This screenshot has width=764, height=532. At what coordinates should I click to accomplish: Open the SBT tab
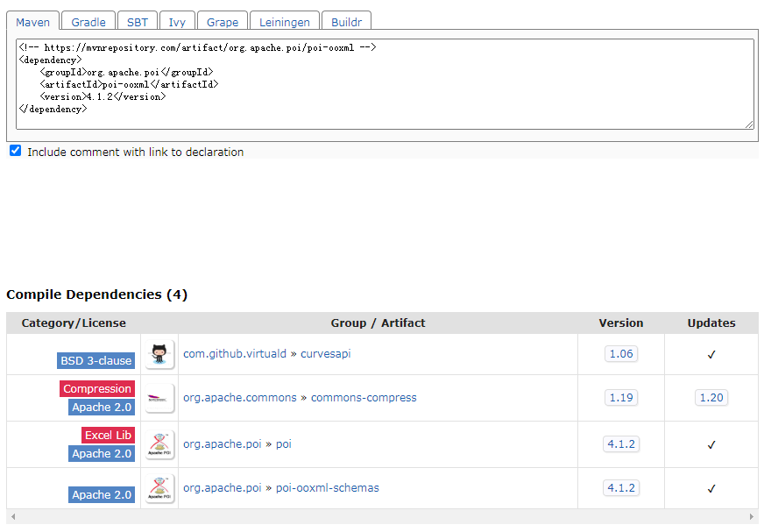tap(138, 23)
